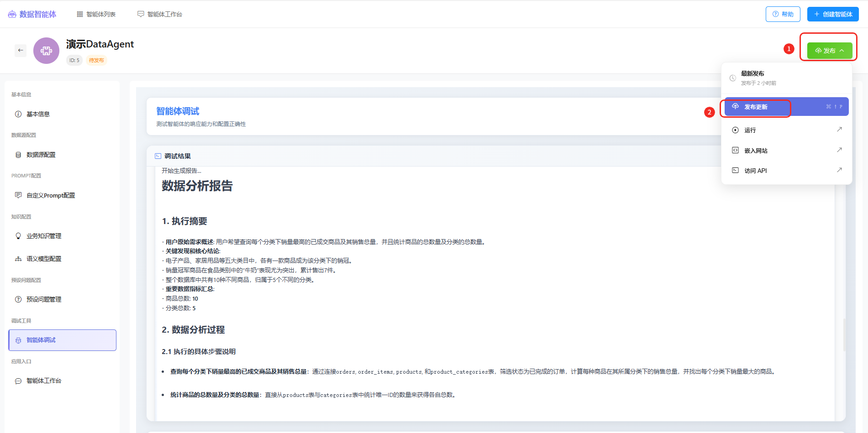Open 智能体工作台 via its speech bubble icon

click(18, 380)
